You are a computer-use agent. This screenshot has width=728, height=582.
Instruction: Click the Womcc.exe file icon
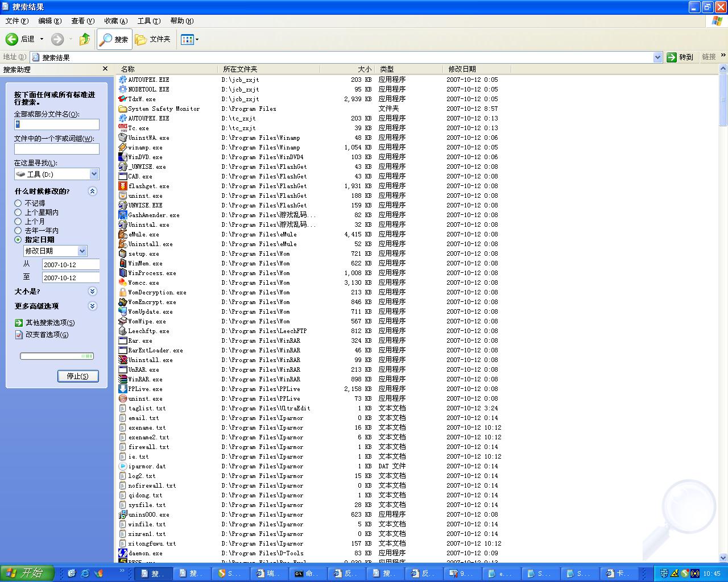click(x=123, y=282)
